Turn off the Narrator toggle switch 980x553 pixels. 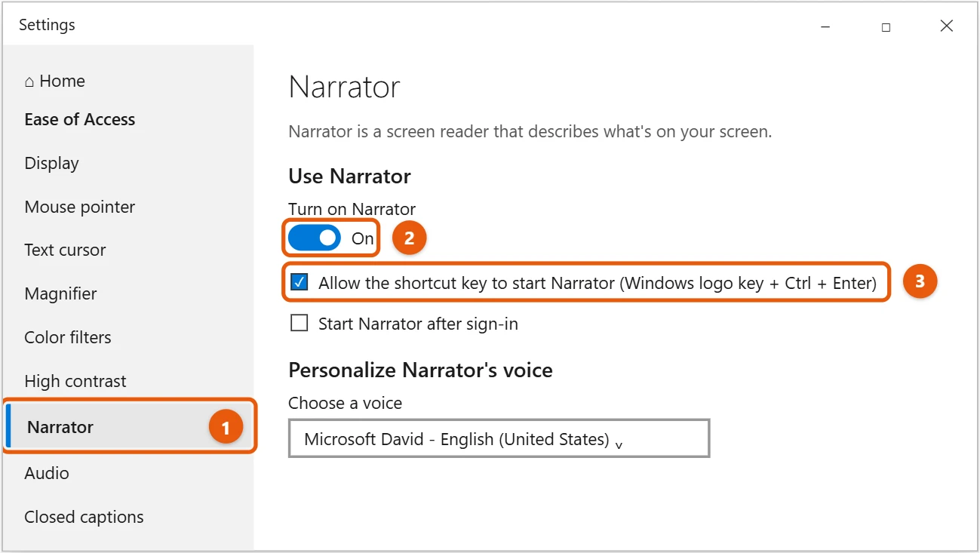tap(315, 238)
